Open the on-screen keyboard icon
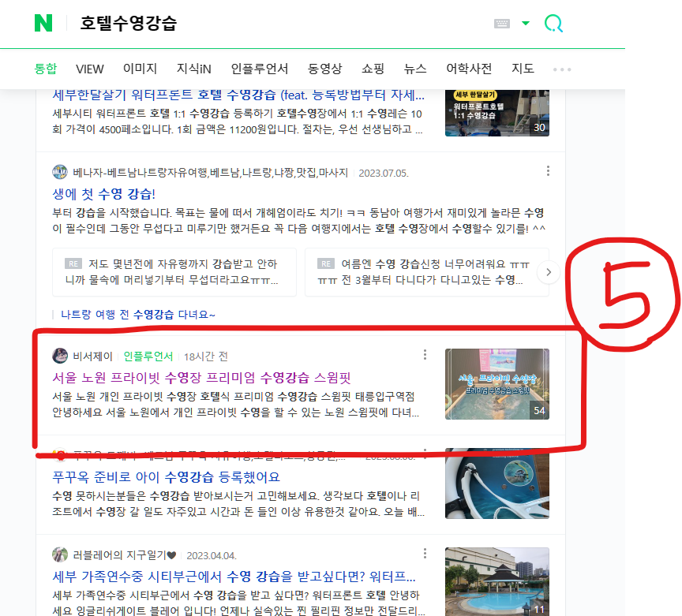 [502, 24]
